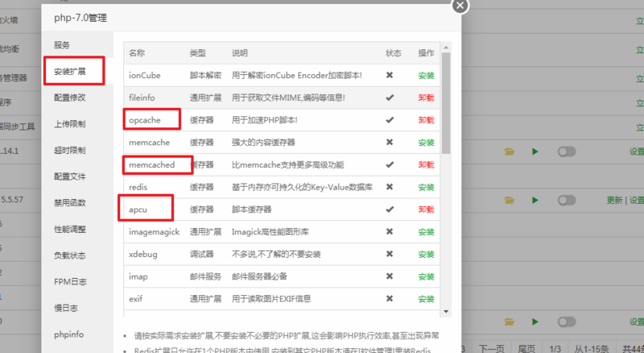Click the redis not-installed X icon
This screenshot has height=353, width=644.
[x=390, y=187]
